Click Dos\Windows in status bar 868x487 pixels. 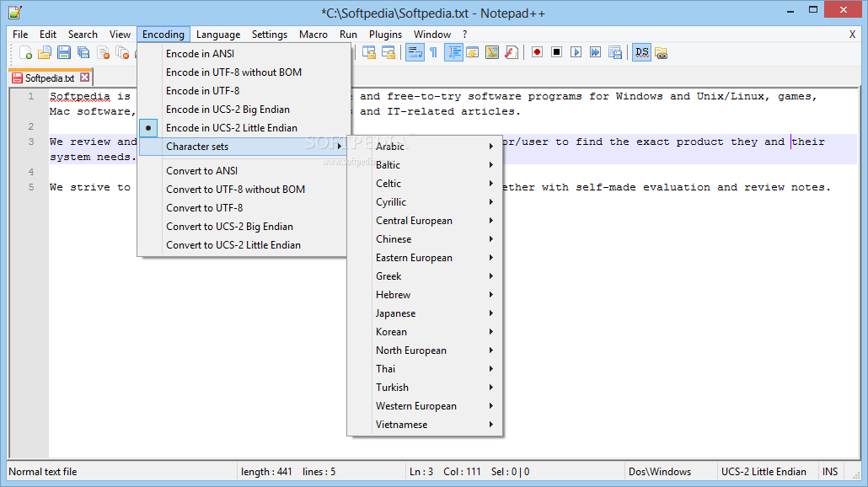click(x=660, y=472)
